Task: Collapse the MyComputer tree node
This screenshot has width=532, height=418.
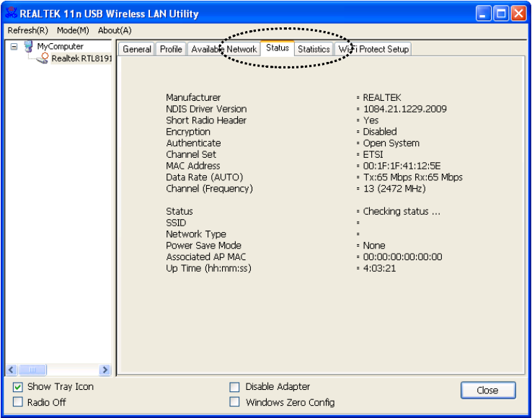Action: pyautogui.click(x=14, y=46)
